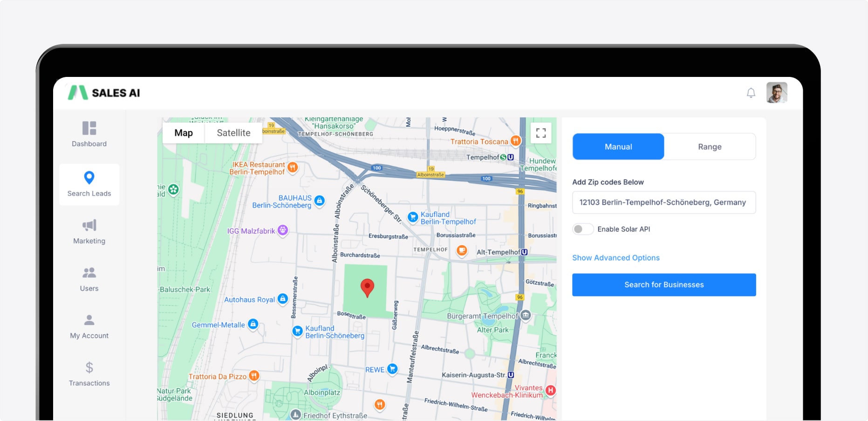This screenshot has height=421, width=868.
Task: Switch to Range mode
Action: pos(709,147)
